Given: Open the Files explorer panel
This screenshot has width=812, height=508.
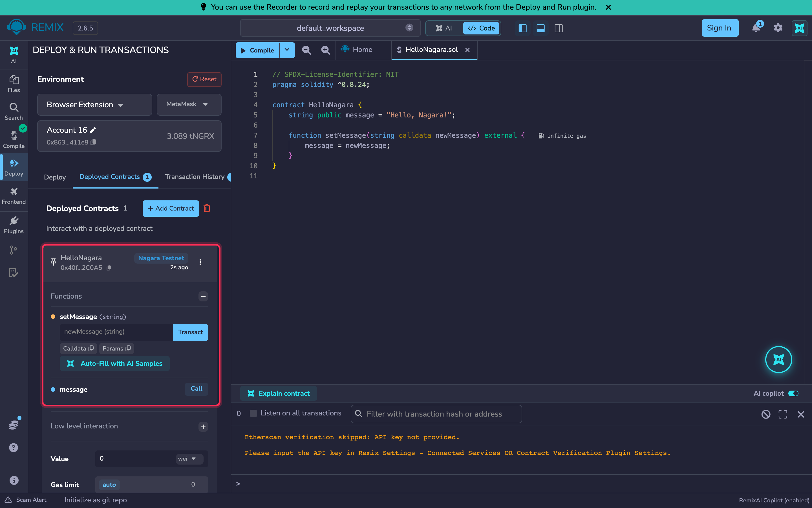Looking at the screenshot, I should tap(14, 83).
